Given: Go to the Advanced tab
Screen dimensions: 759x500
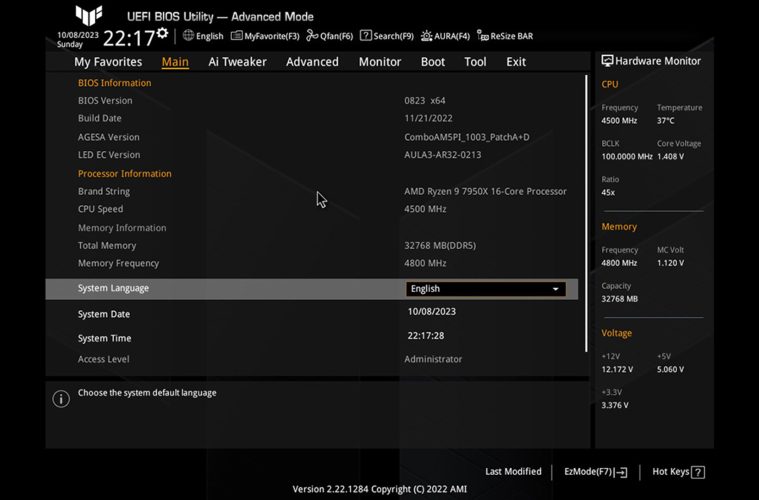Looking at the screenshot, I should [x=312, y=62].
